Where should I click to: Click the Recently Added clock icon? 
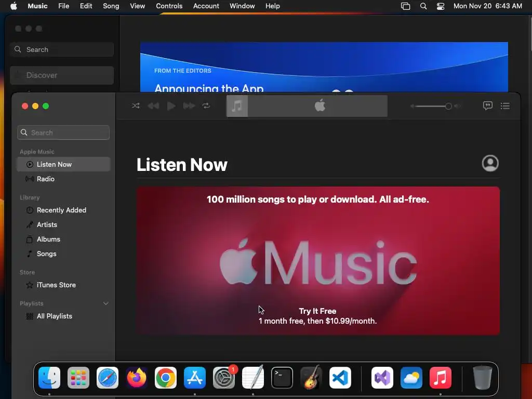pos(30,210)
